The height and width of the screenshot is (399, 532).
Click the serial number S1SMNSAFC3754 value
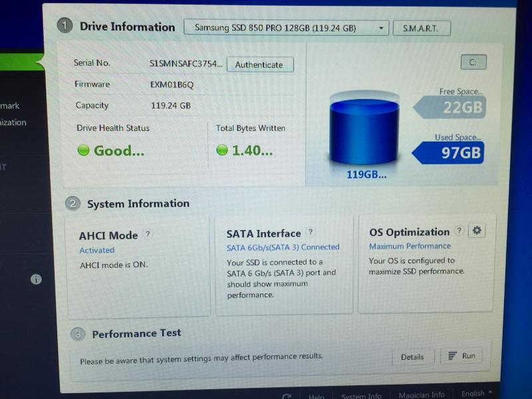tap(186, 63)
